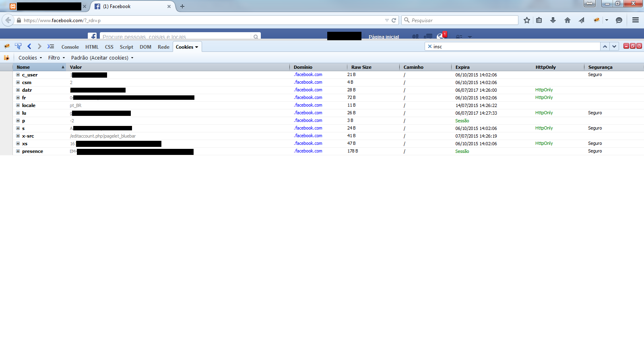Expand the c_user cookie row
Image resolution: width=644 pixels, height=346 pixels.
coord(18,75)
